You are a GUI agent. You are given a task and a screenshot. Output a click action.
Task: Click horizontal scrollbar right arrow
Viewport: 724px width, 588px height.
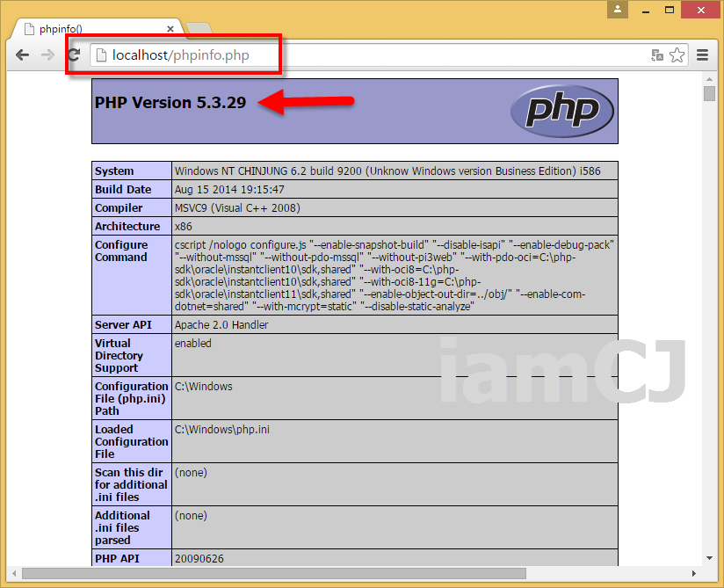pos(693,574)
